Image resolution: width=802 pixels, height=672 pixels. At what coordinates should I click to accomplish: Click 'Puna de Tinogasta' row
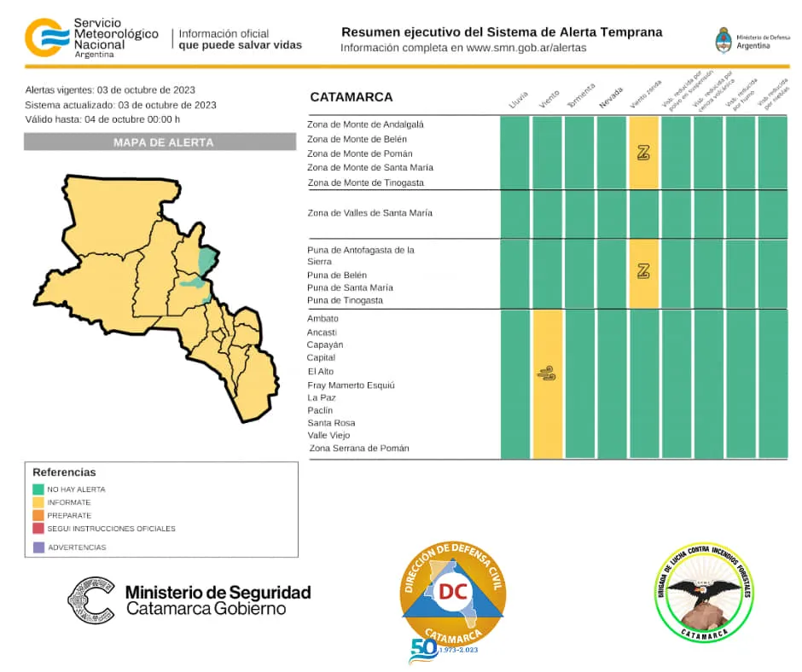click(345, 300)
